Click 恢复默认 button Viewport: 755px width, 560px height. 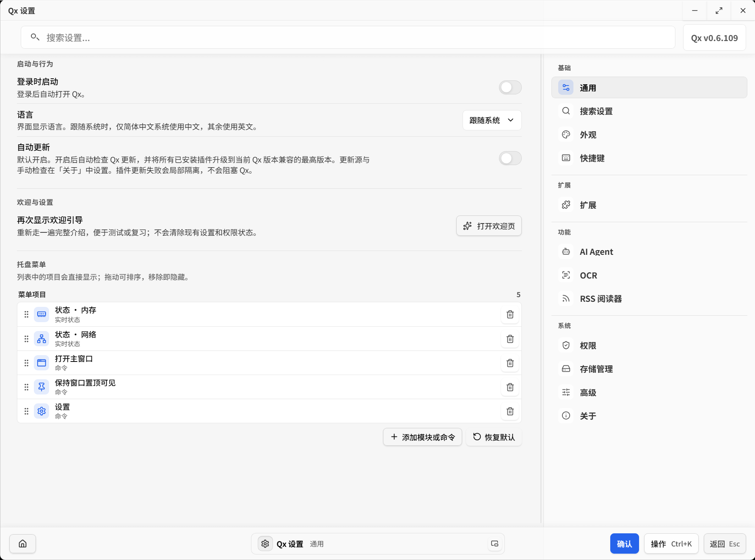pyautogui.click(x=494, y=437)
